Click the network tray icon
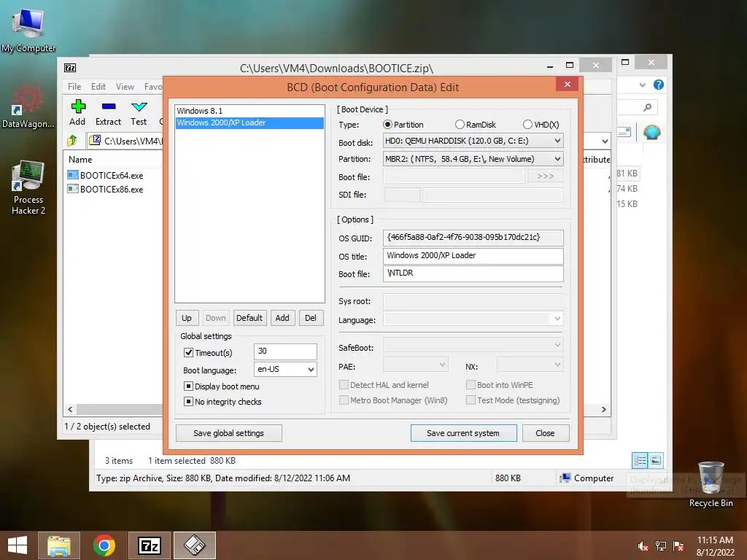 point(661,546)
